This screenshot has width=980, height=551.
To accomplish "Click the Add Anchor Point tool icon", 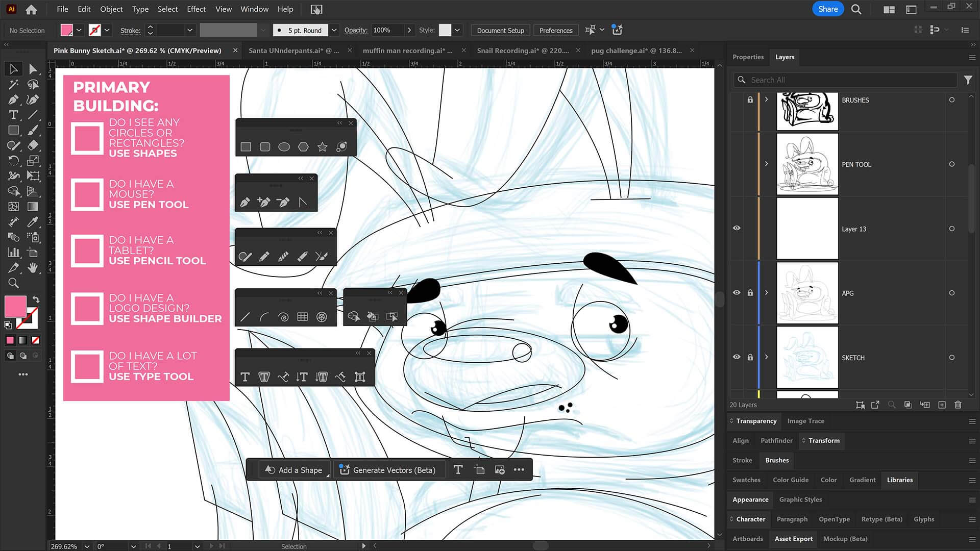I will point(264,202).
